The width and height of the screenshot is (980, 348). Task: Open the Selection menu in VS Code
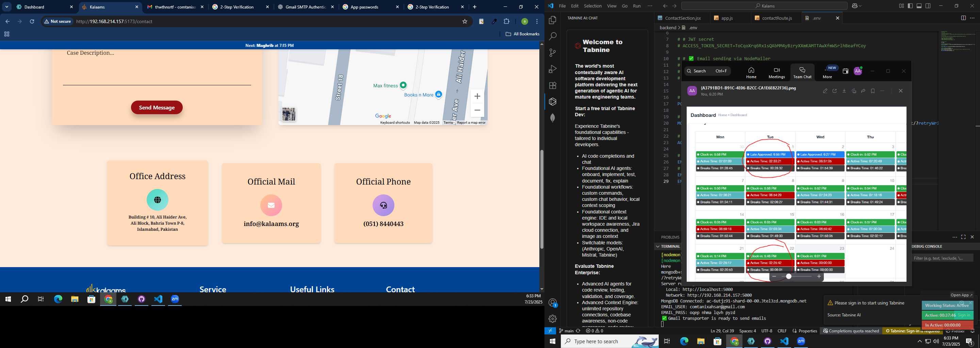pyautogui.click(x=592, y=6)
